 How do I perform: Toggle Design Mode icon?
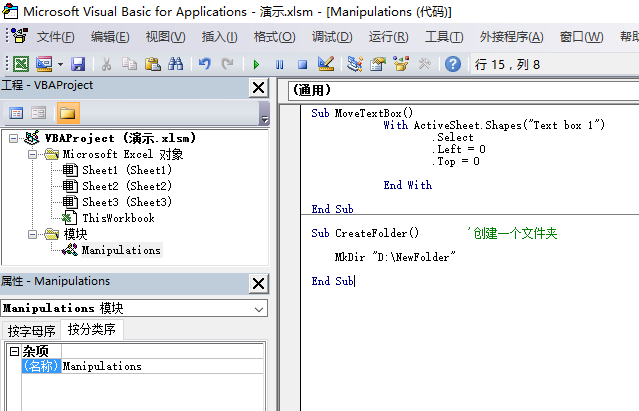coord(326,64)
